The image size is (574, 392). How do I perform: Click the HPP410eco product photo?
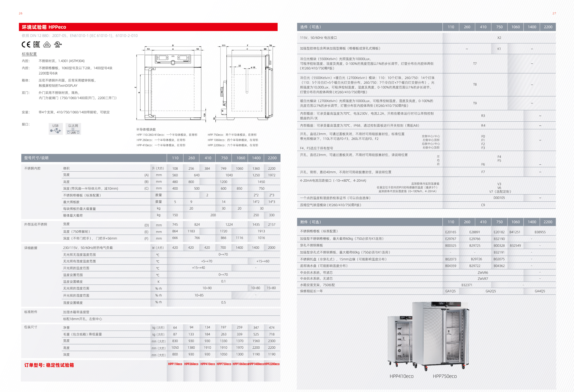[400, 342]
